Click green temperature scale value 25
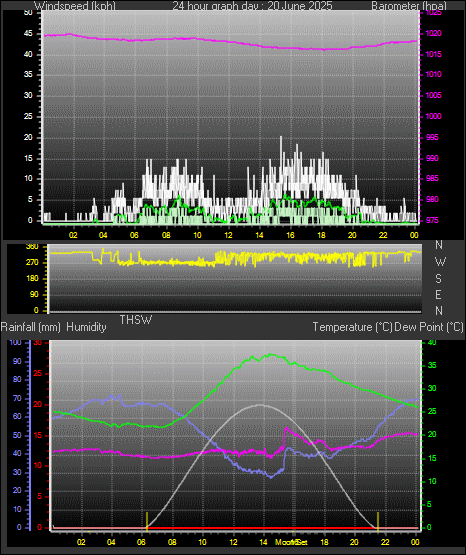 (x=432, y=411)
